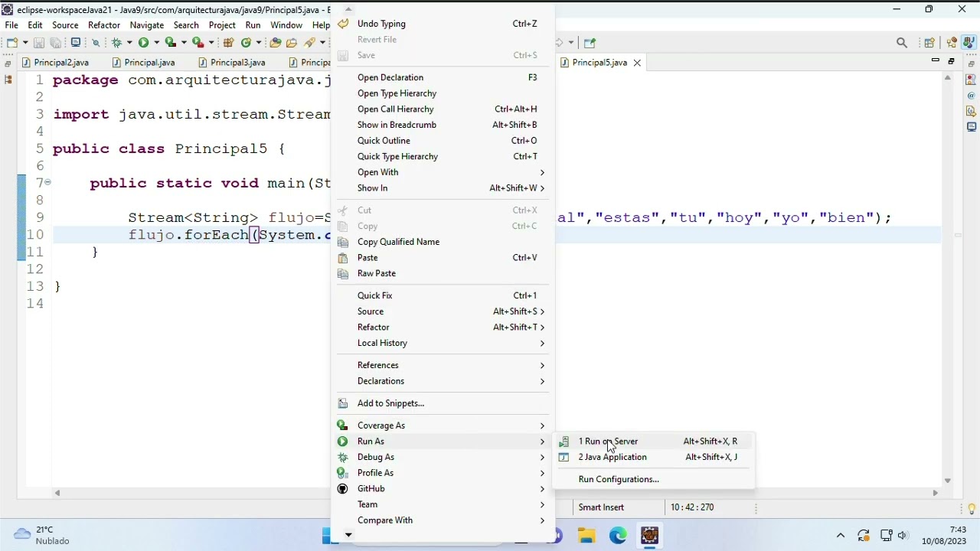Close the Principal5.java tab
The image size is (980, 551).
[637, 63]
